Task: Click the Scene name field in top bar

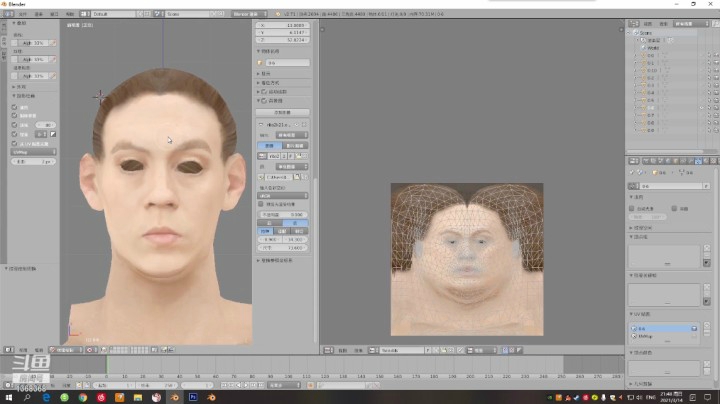Action: pos(187,14)
